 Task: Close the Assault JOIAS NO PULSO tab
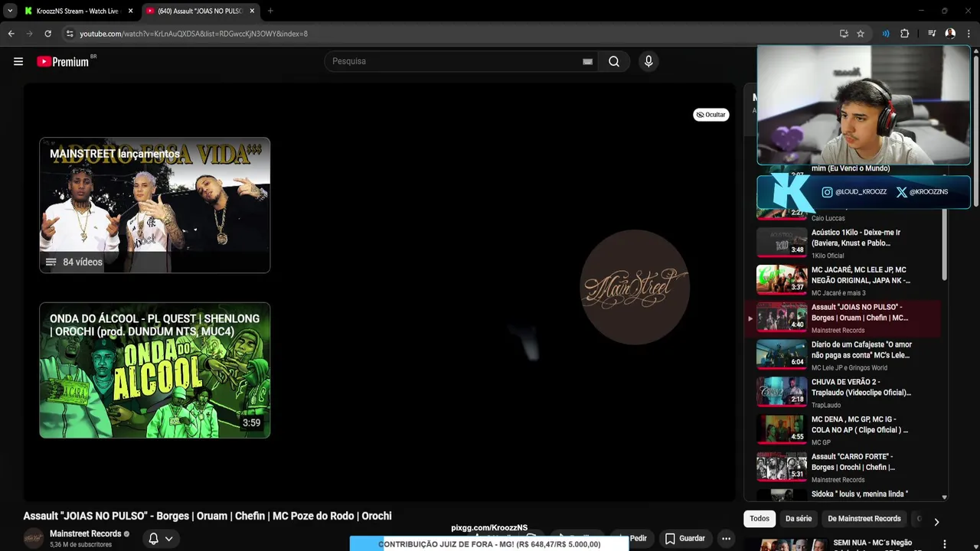252,11
